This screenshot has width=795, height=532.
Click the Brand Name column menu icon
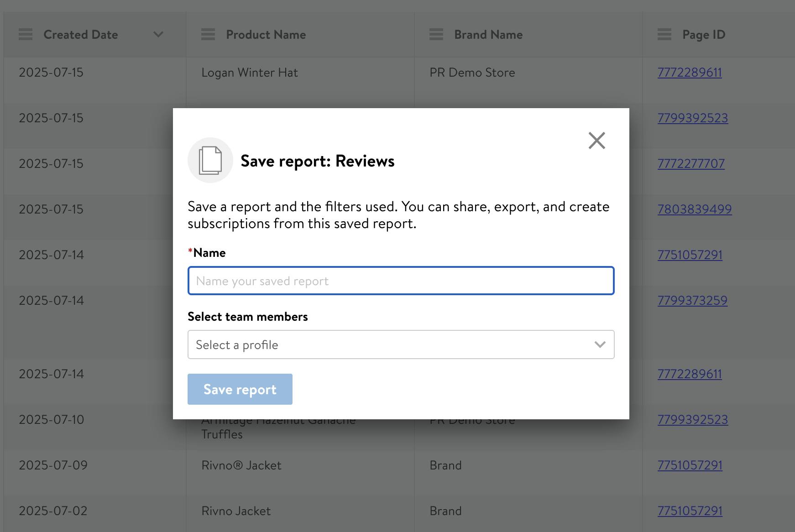coord(436,35)
